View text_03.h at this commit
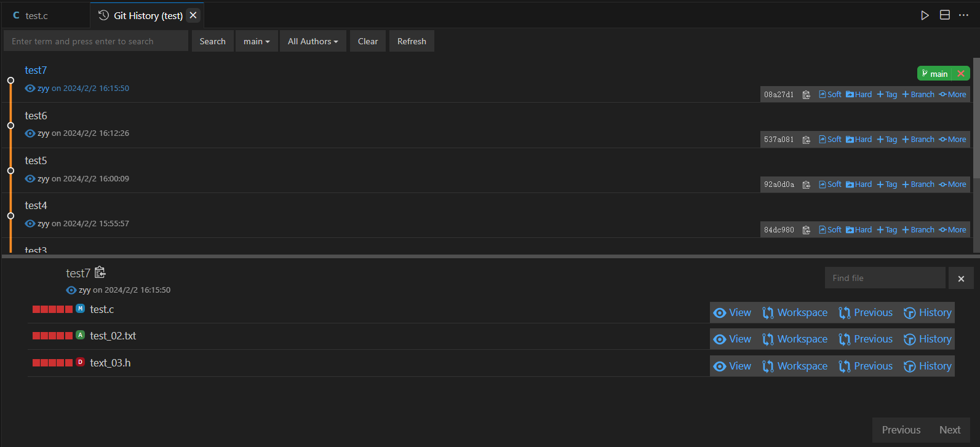Image resolution: width=980 pixels, height=447 pixels. pos(732,366)
